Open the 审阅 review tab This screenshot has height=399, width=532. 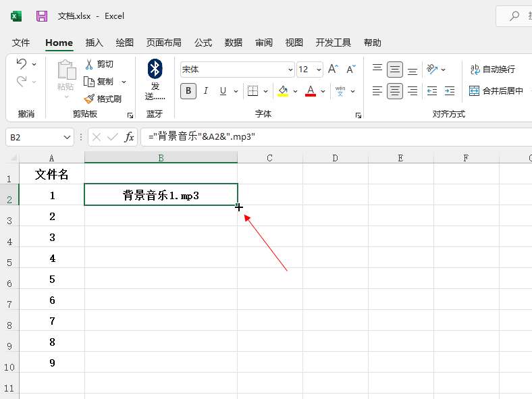pos(264,43)
